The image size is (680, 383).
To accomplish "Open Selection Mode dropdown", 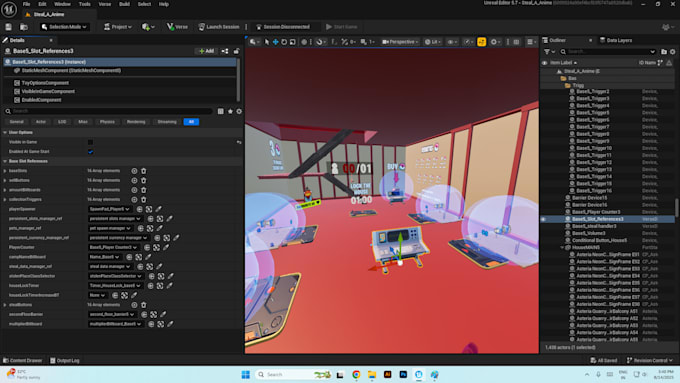I will (x=64, y=27).
